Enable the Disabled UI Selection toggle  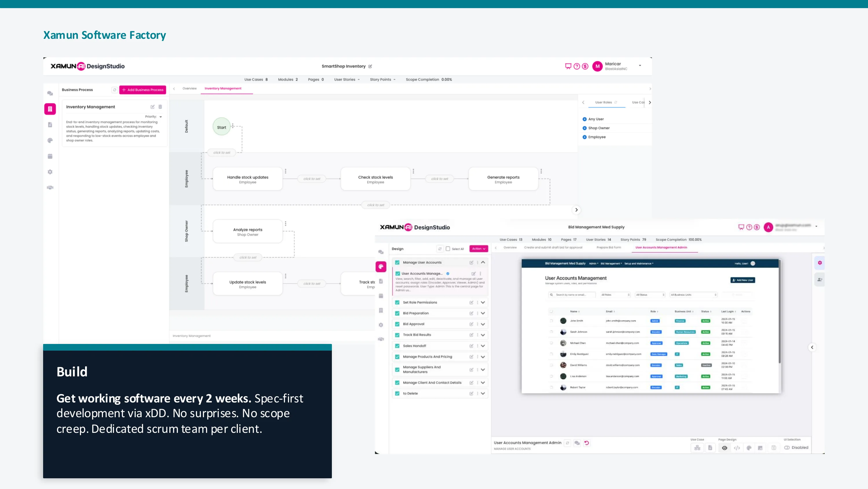pyautogui.click(x=787, y=448)
